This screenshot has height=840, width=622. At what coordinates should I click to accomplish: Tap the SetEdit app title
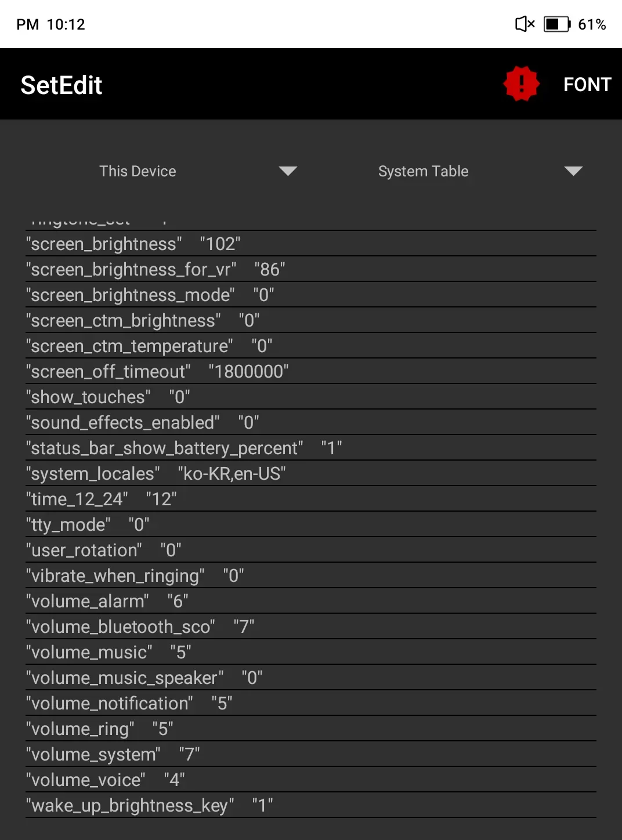pos(62,85)
